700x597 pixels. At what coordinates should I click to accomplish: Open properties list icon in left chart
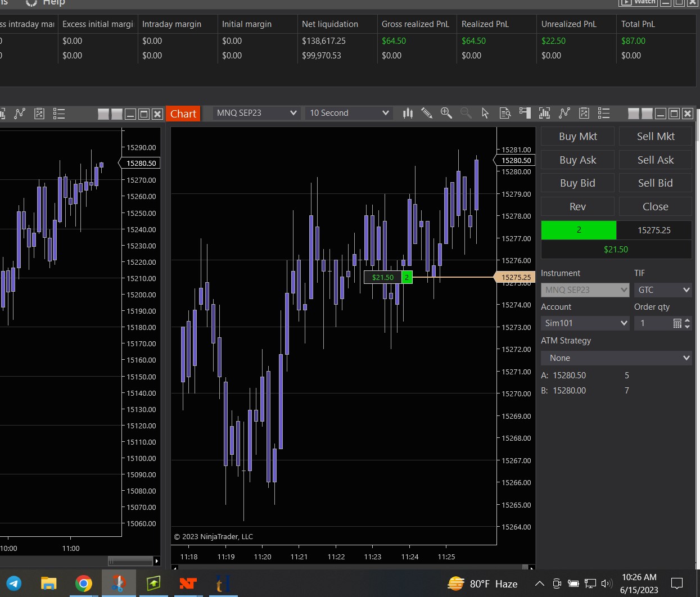[x=59, y=114]
